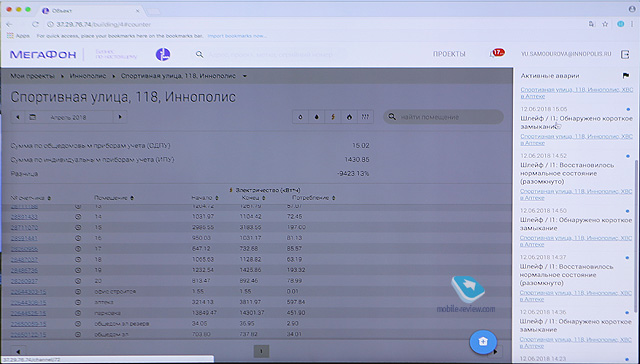This screenshot has width=640, height=364.
Task: Click the blue round floating home button
Action: click(483, 342)
